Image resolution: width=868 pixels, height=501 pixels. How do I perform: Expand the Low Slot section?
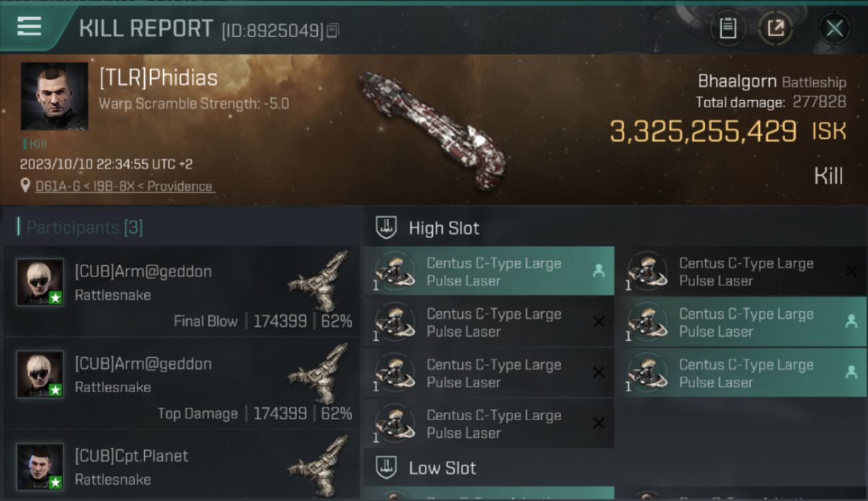click(442, 468)
